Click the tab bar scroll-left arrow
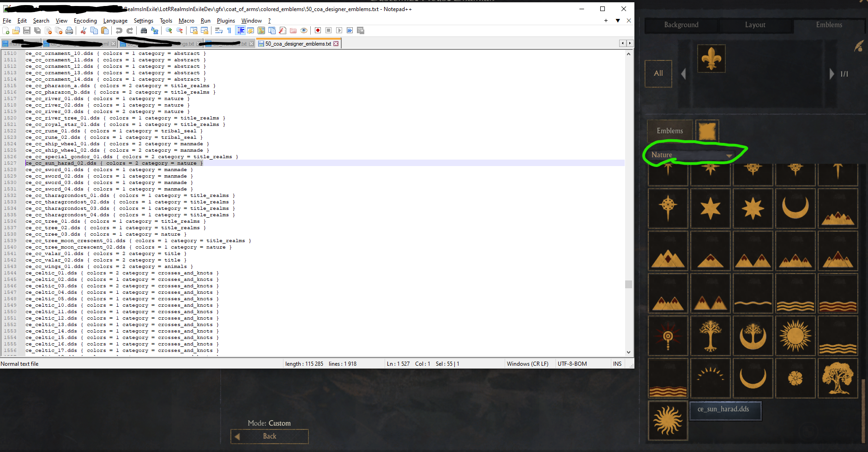This screenshot has width=868, height=452. [622, 43]
